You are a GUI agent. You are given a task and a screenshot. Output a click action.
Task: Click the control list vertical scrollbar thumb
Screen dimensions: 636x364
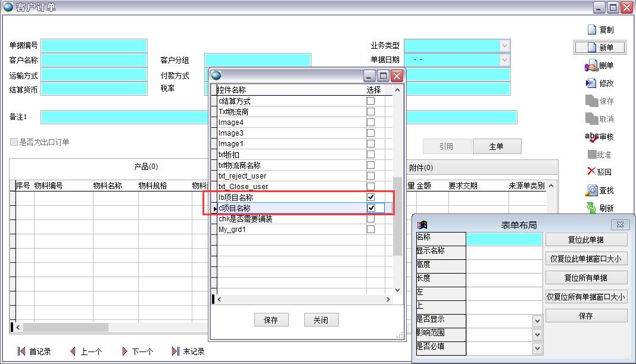pyautogui.click(x=398, y=214)
